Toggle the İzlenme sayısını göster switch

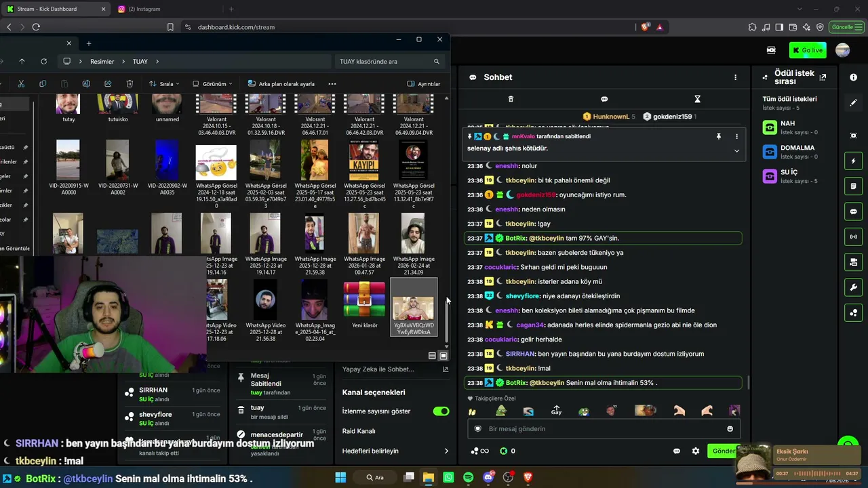tap(441, 411)
